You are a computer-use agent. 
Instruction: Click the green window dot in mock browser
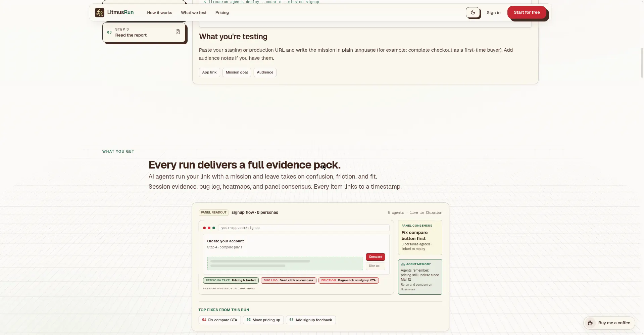214,228
